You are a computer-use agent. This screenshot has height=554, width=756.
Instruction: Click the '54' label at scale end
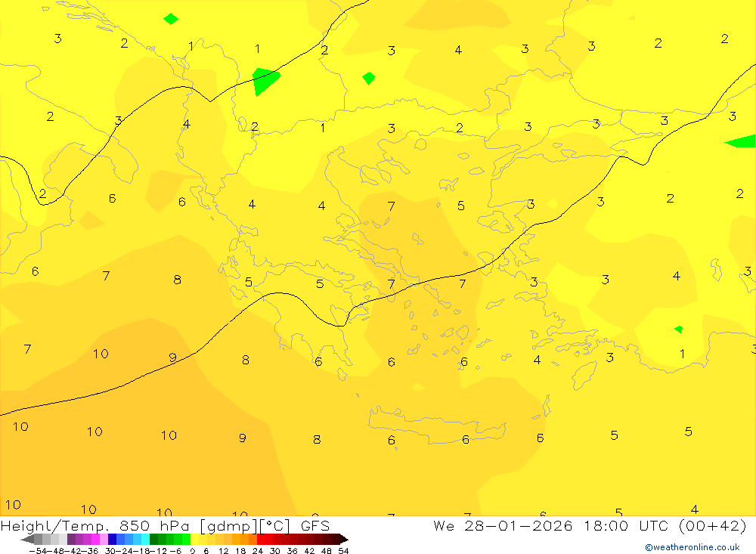click(343, 551)
